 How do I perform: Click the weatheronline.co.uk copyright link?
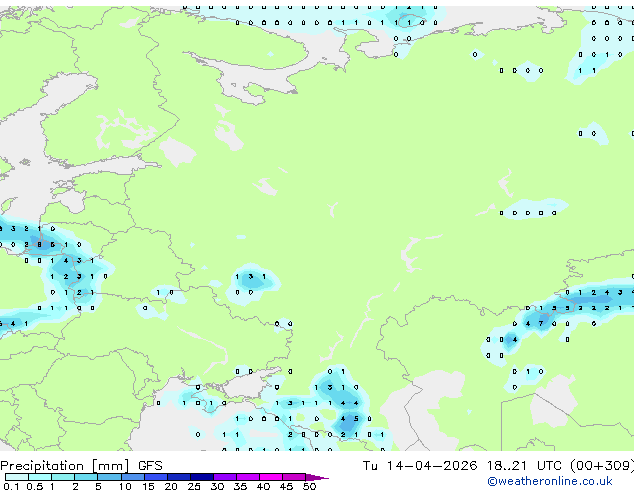click(550, 481)
